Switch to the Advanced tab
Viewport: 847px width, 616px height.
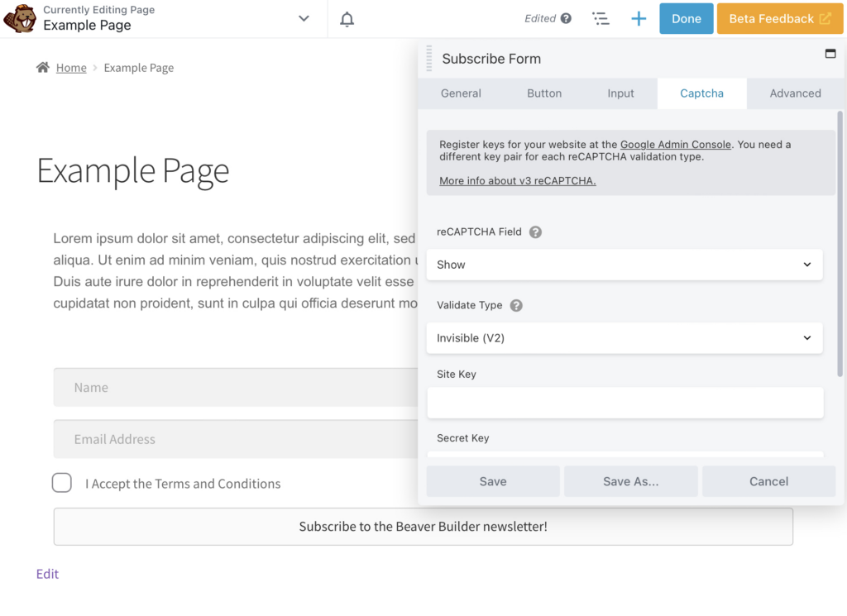pyautogui.click(x=795, y=93)
